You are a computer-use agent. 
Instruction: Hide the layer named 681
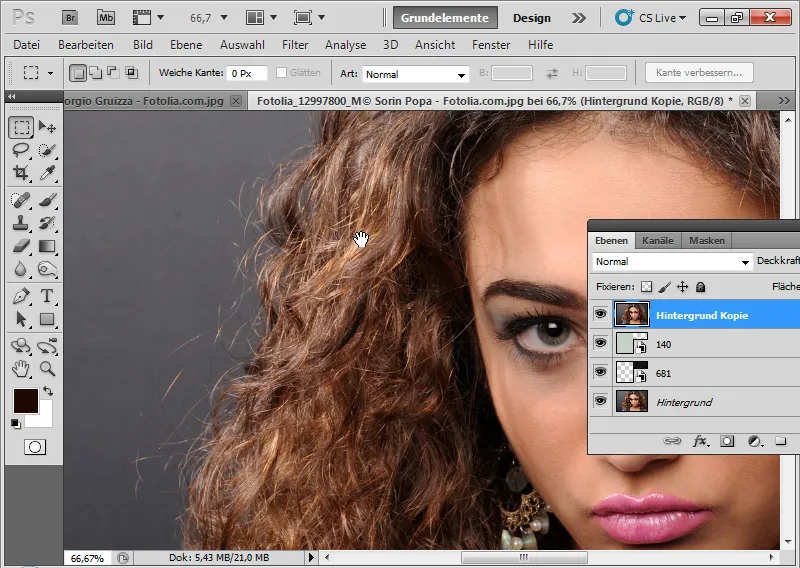point(601,372)
